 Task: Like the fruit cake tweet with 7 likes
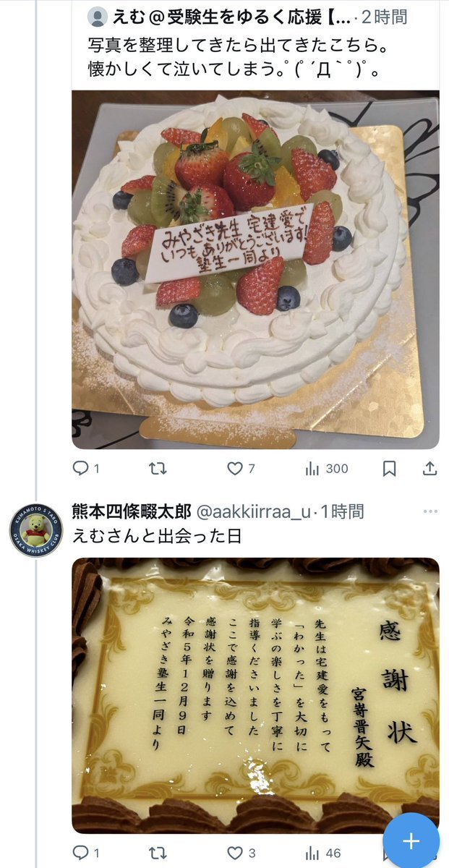point(241,469)
